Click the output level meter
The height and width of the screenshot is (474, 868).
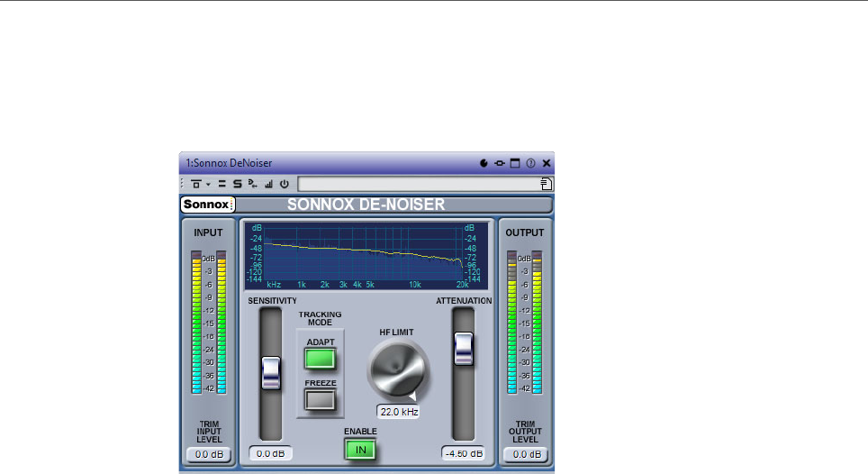525,323
